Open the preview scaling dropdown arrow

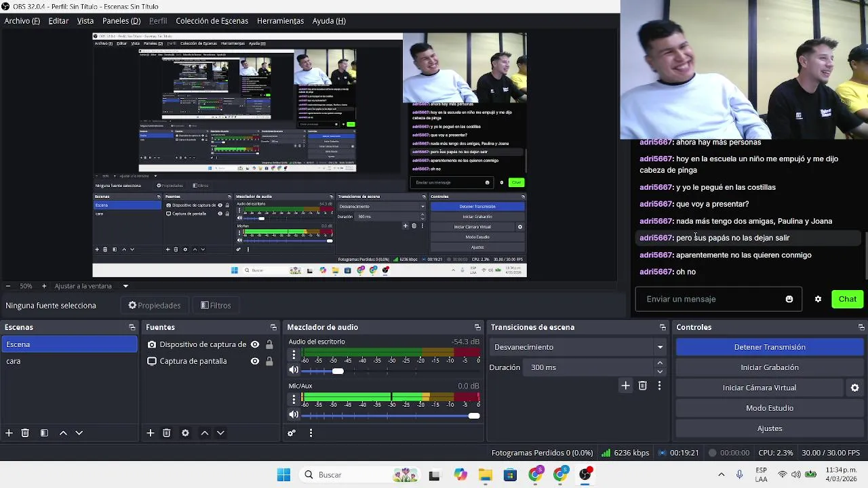125,286
